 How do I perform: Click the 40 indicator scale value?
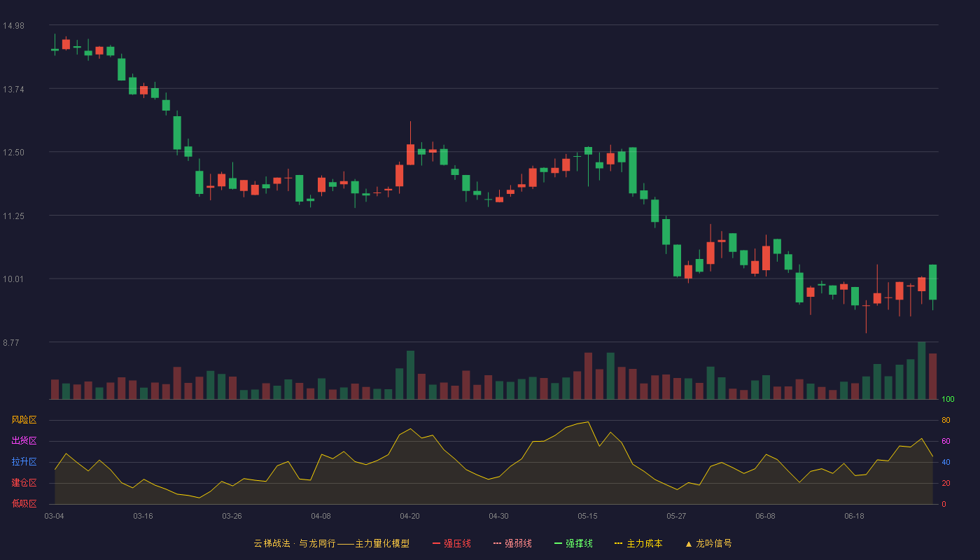click(946, 463)
